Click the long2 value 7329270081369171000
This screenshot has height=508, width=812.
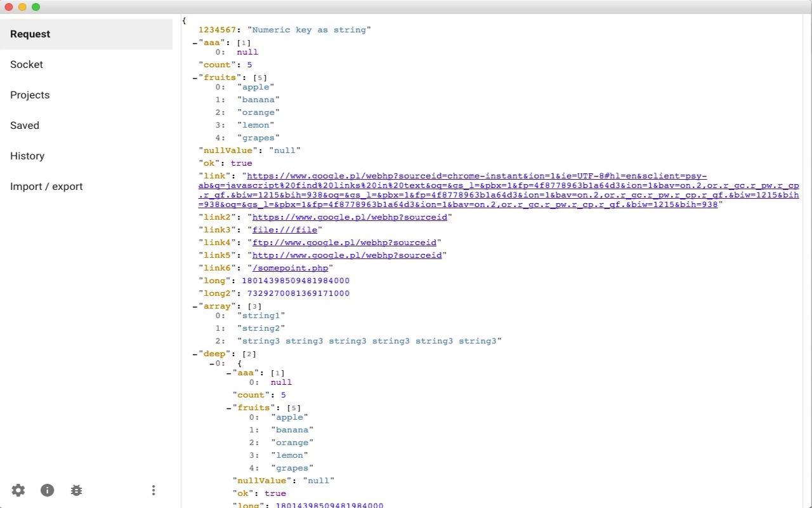pos(298,293)
